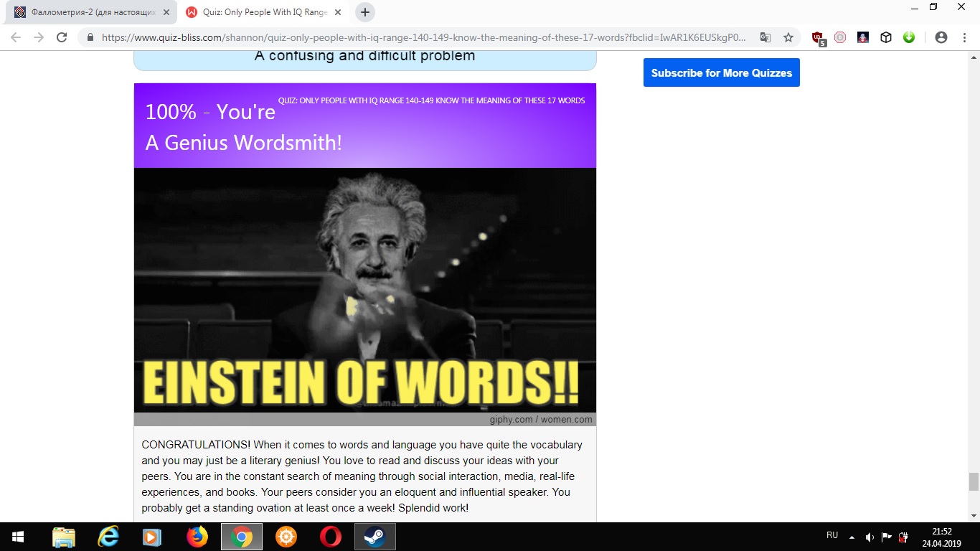Restore down the Chrome window
Screen dimensions: 980x551
coord(933,7)
